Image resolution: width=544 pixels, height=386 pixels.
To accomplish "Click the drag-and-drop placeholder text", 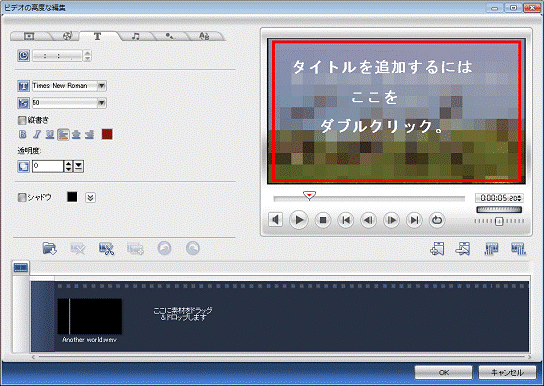I will (x=183, y=314).
